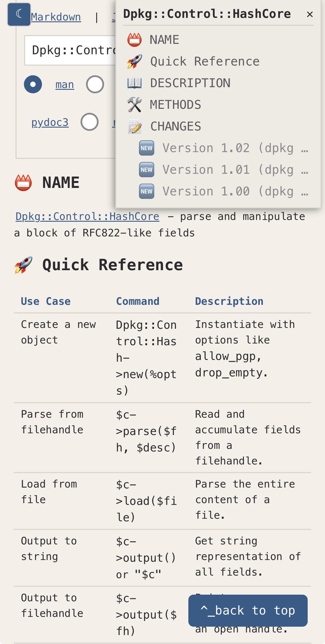
Task: Jump to CHANGES in contents
Action: pos(176,126)
